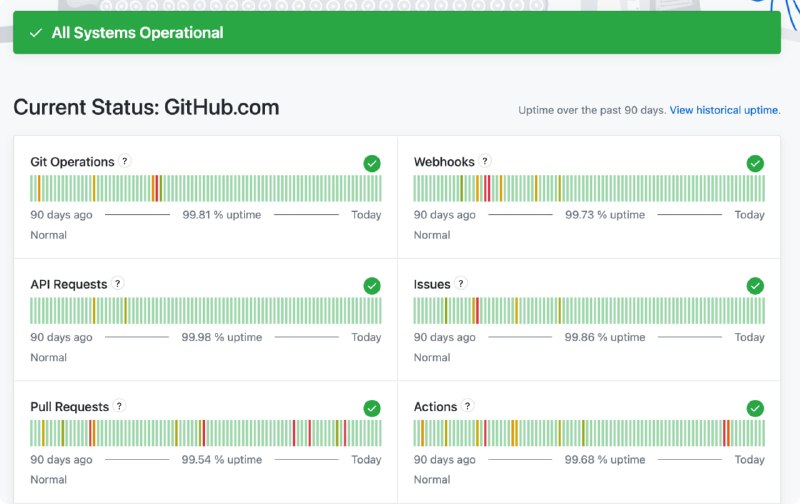Click the All Systems Operational banner text
This screenshot has width=800, height=504.
(x=137, y=33)
